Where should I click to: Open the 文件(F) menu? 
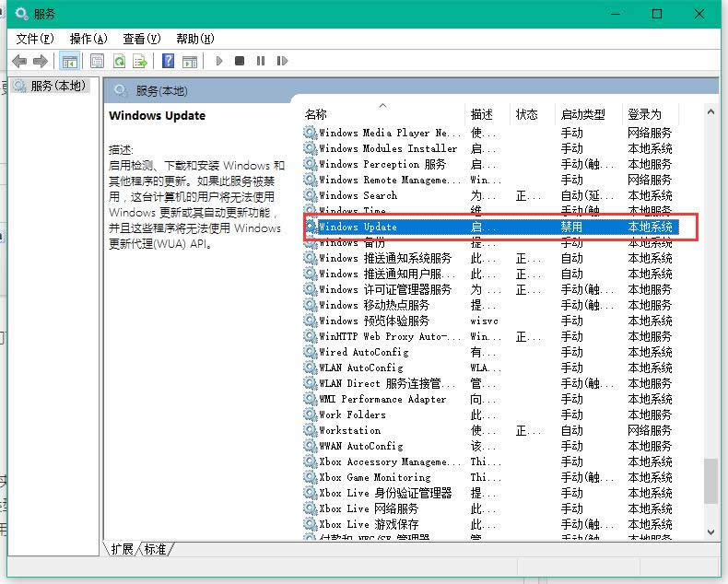[35, 39]
